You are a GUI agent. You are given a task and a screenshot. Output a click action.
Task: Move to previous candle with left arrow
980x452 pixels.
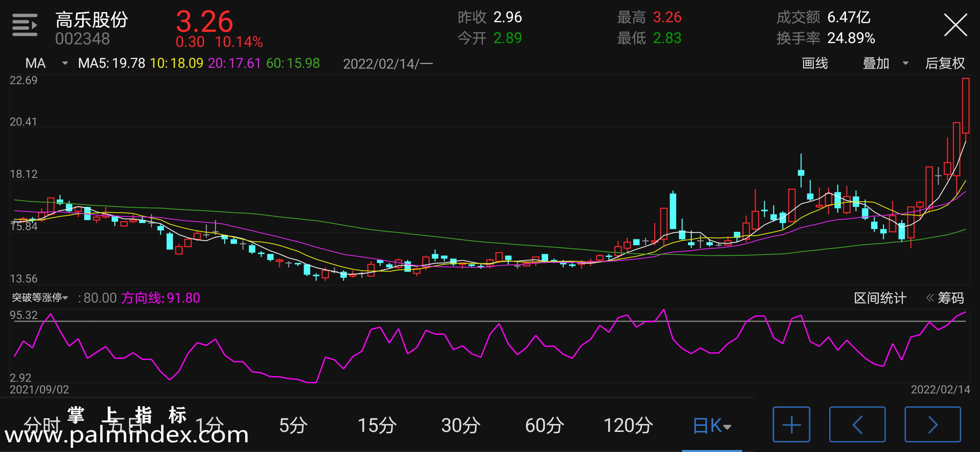[857, 424]
